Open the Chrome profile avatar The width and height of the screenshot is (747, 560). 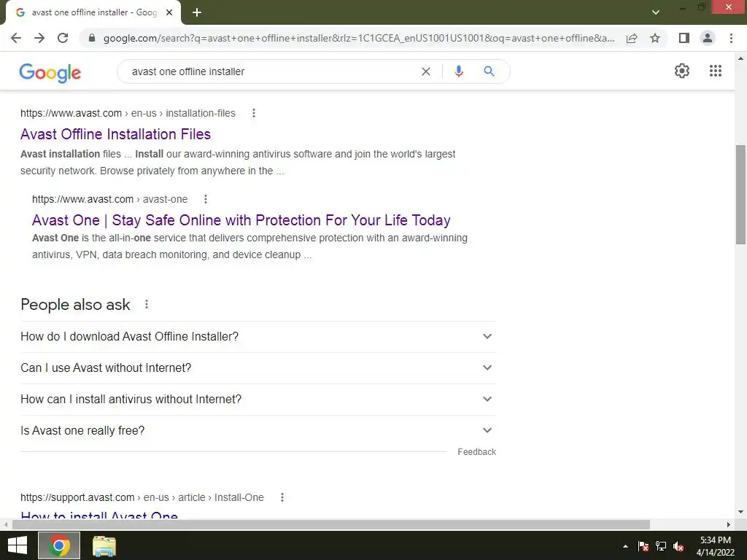coord(708,38)
